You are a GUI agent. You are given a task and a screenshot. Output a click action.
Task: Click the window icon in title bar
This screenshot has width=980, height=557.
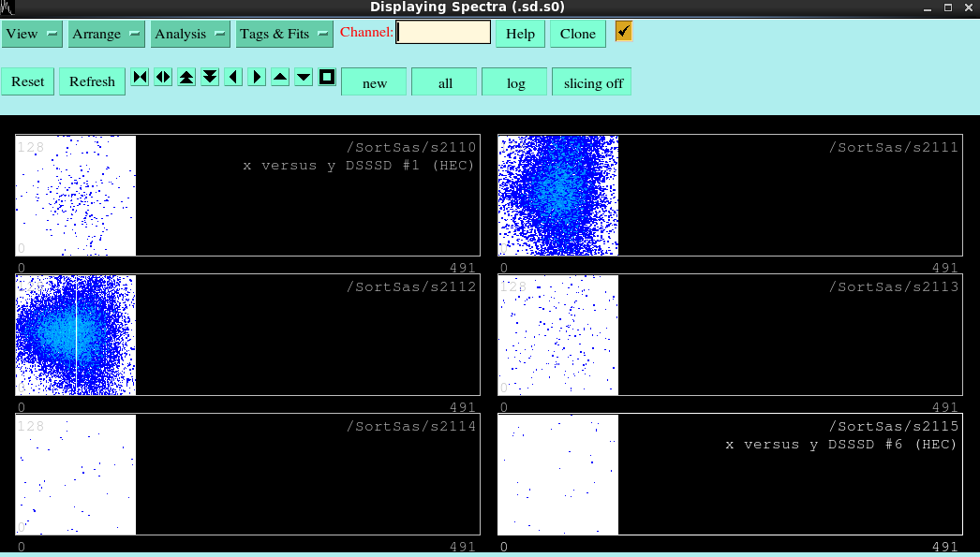(x=7, y=7)
